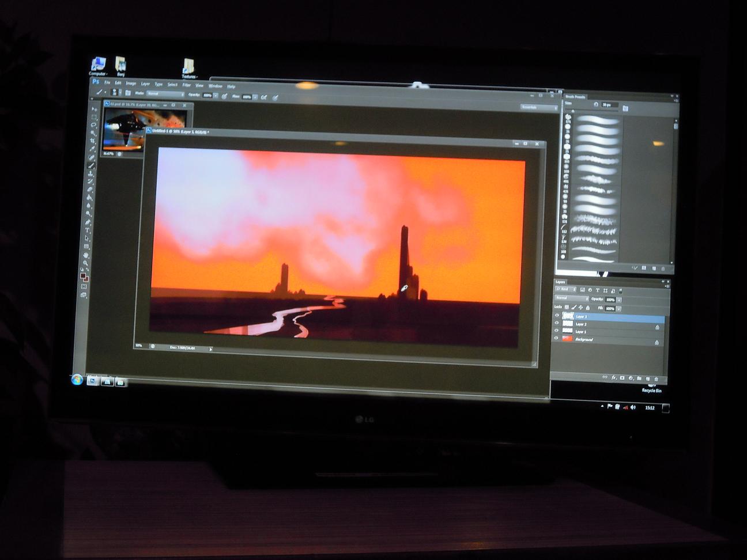Open the brush Mode dropdown in options bar
The image size is (747, 560).
164,93
